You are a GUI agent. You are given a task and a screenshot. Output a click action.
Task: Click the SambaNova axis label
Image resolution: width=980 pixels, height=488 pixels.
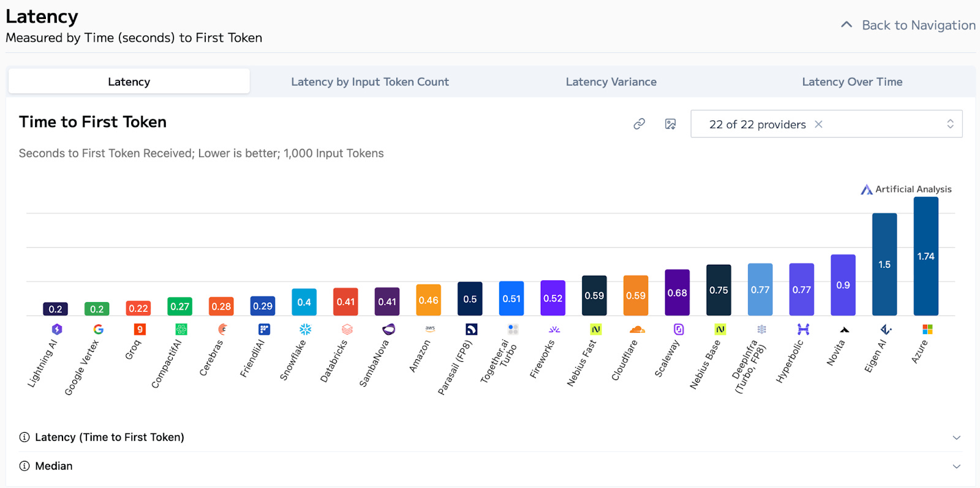point(374,364)
